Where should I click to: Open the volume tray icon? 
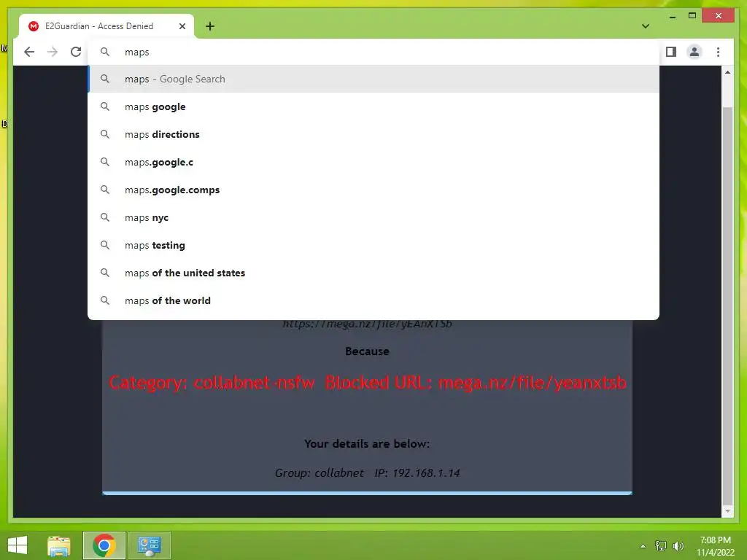pos(678,546)
